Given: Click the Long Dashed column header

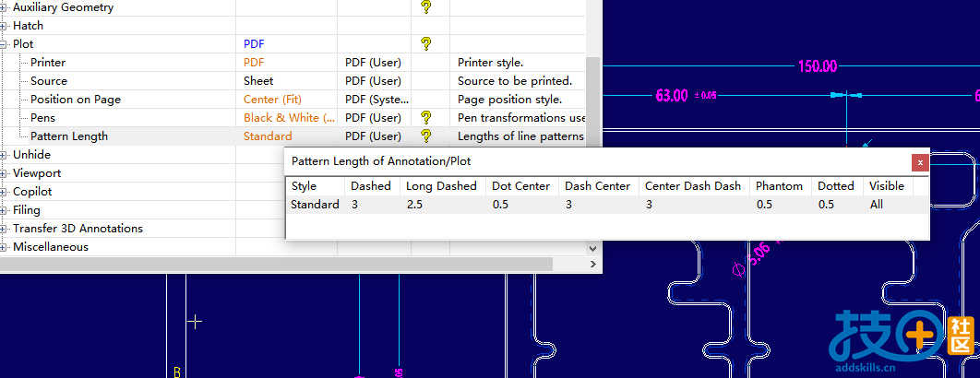Looking at the screenshot, I should 441,186.
